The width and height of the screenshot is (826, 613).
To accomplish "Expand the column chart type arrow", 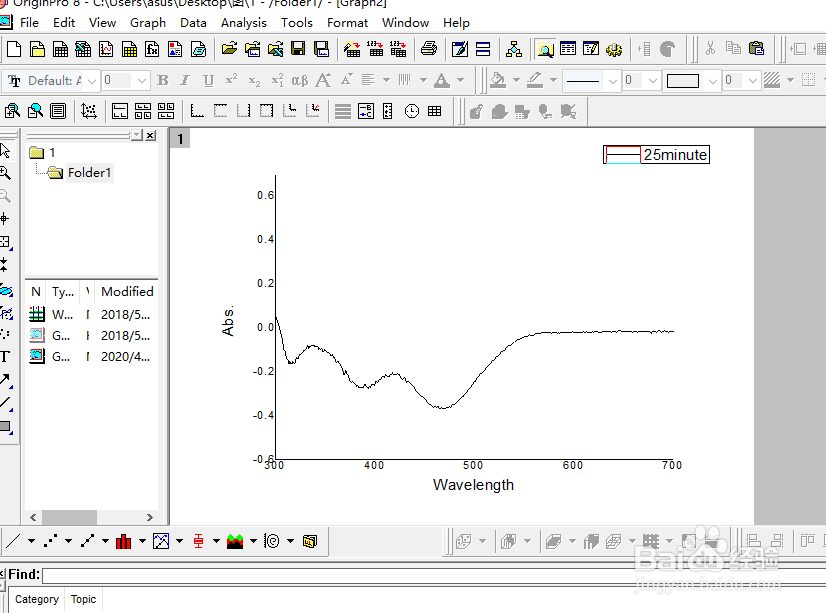I will click(142, 541).
